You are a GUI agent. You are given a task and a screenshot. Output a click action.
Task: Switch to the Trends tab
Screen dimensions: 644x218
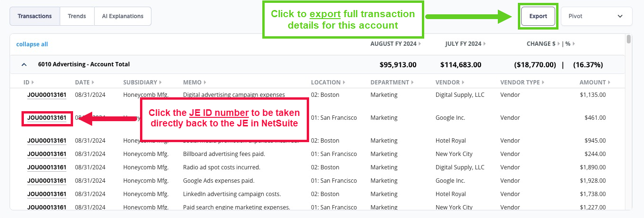77,16
